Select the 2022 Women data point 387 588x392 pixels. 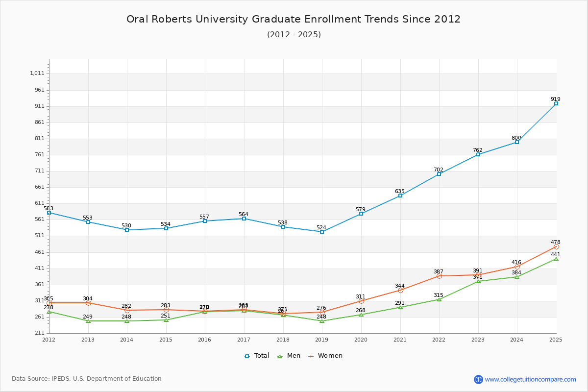click(x=439, y=276)
